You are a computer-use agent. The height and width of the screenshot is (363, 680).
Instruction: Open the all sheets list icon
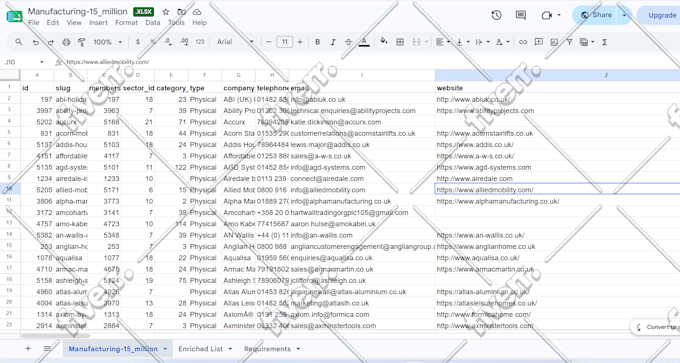point(47,348)
